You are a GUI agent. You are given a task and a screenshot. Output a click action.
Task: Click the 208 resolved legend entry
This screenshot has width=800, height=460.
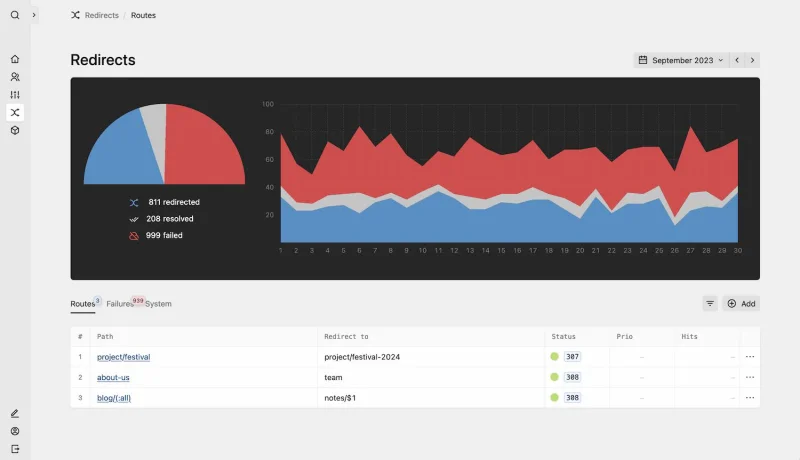pyautogui.click(x=161, y=219)
